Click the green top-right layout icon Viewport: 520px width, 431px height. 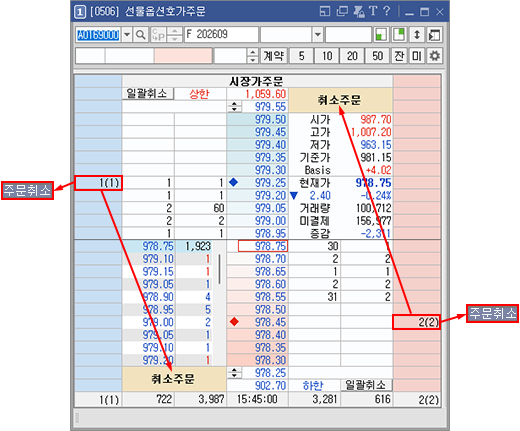click(x=399, y=35)
